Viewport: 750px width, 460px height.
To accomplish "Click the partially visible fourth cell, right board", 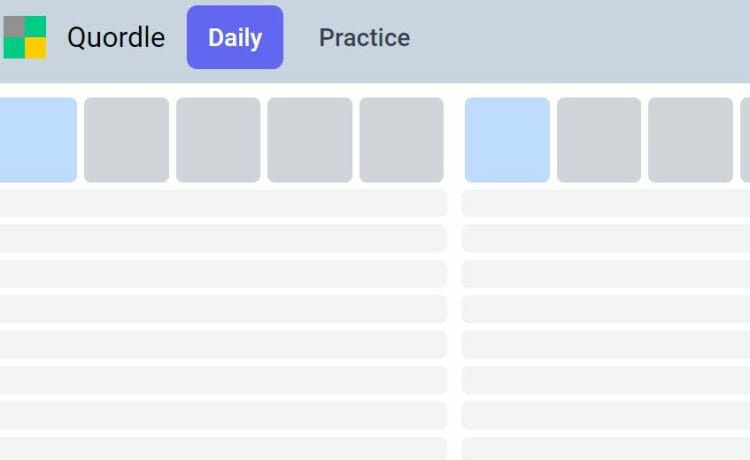I will [745, 140].
